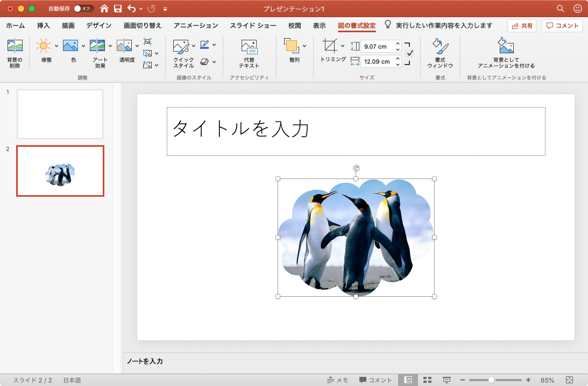This screenshot has width=588, height=386.
Task: Switch to the Animations (アニメーション) tab
Action: (196, 25)
